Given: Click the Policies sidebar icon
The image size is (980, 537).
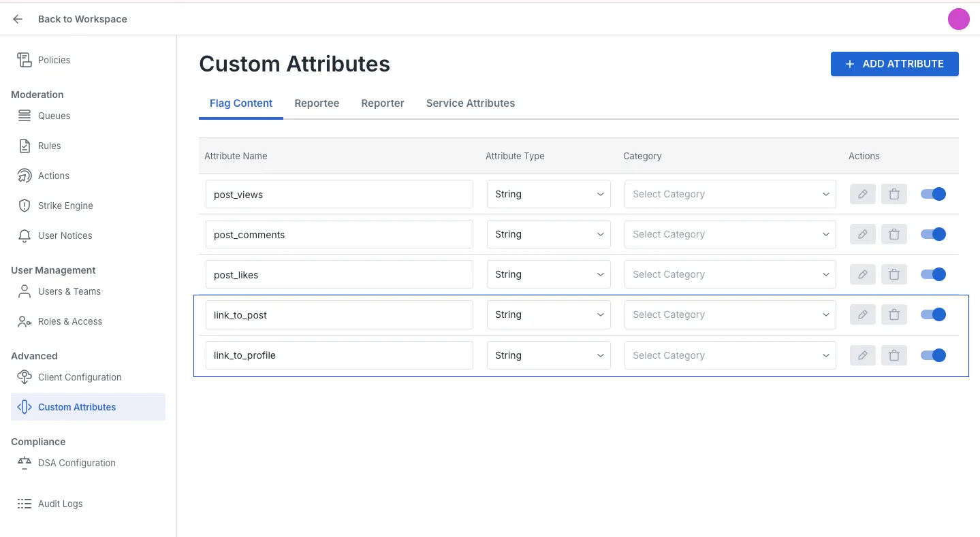Looking at the screenshot, I should (25, 60).
